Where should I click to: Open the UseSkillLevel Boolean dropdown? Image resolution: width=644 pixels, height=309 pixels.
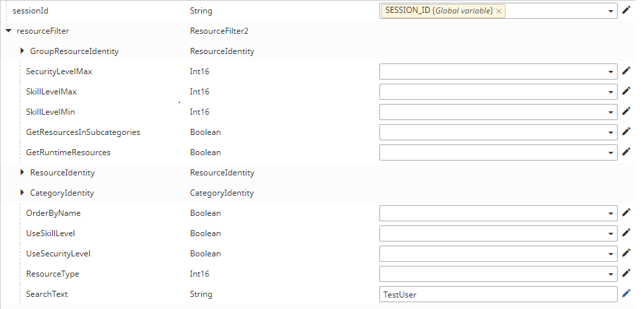click(x=610, y=233)
